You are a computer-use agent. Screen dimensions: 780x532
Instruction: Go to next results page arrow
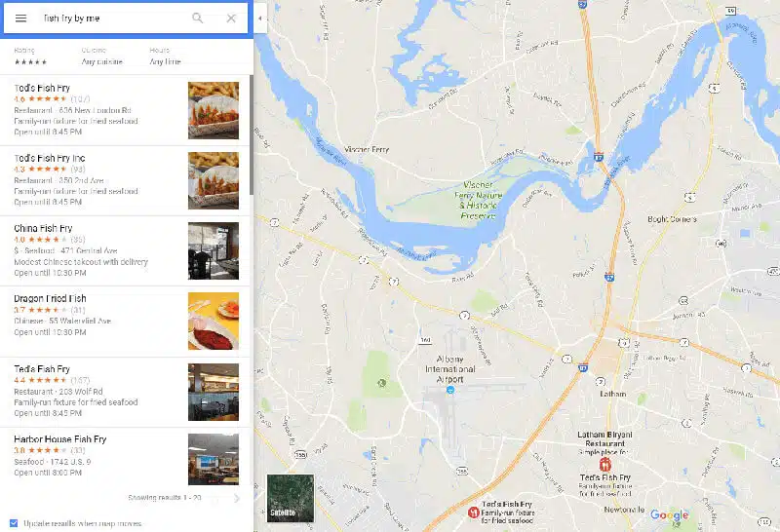coord(237,498)
